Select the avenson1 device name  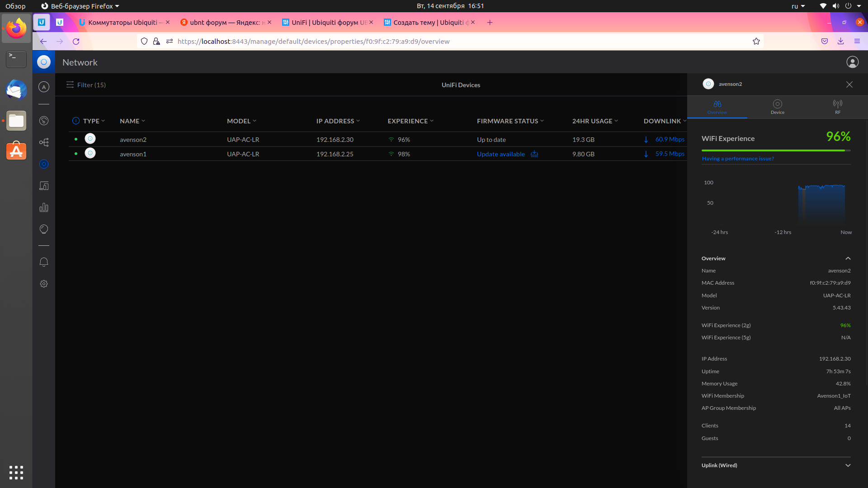(133, 154)
